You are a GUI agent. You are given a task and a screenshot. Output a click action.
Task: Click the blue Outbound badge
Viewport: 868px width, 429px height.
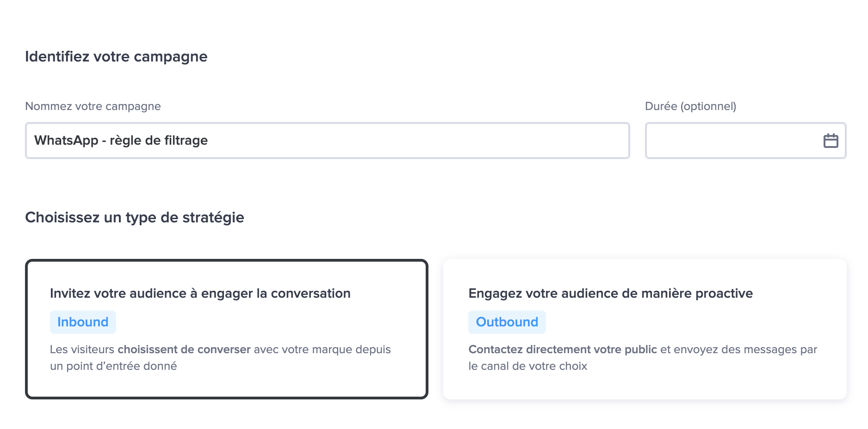(x=507, y=322)
